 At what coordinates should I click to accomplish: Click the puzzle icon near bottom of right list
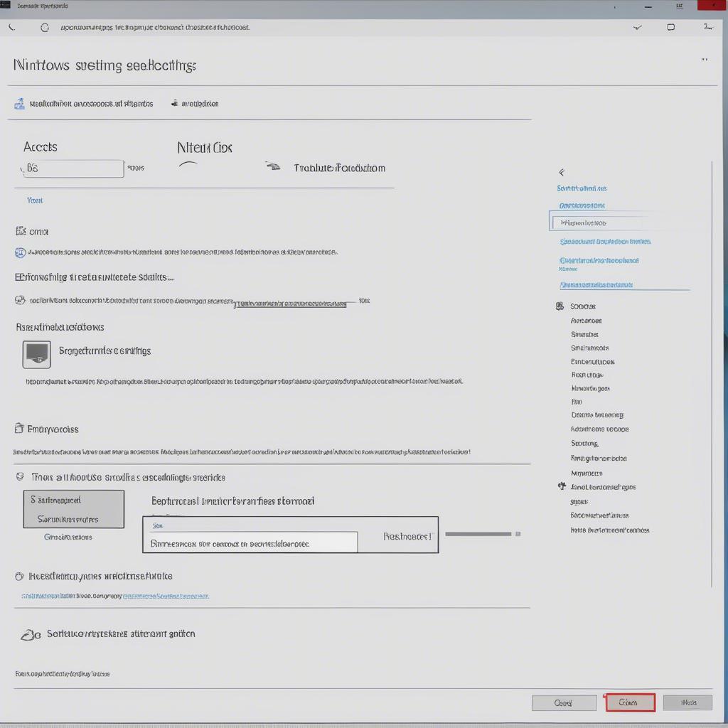[x=562, y=486]
